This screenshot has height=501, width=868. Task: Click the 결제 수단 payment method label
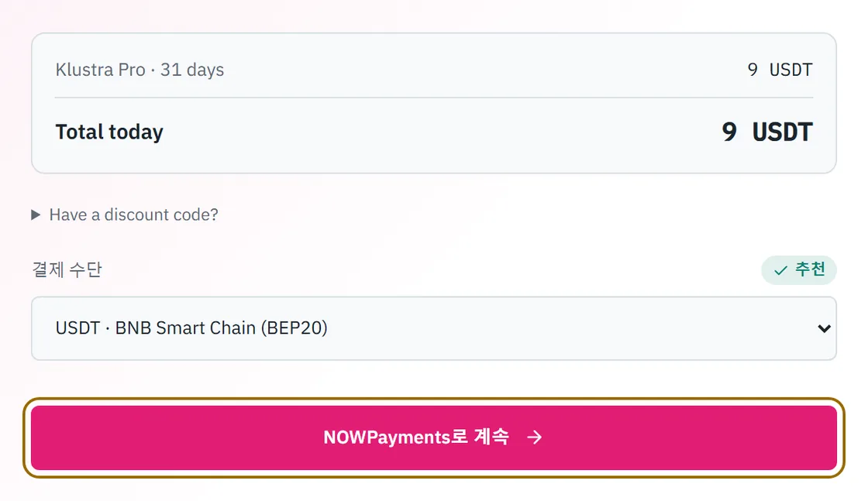pos(67,269)
